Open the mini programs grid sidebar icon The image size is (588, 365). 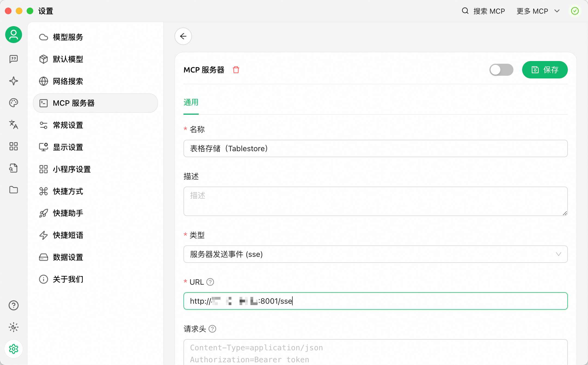point(13,146)
